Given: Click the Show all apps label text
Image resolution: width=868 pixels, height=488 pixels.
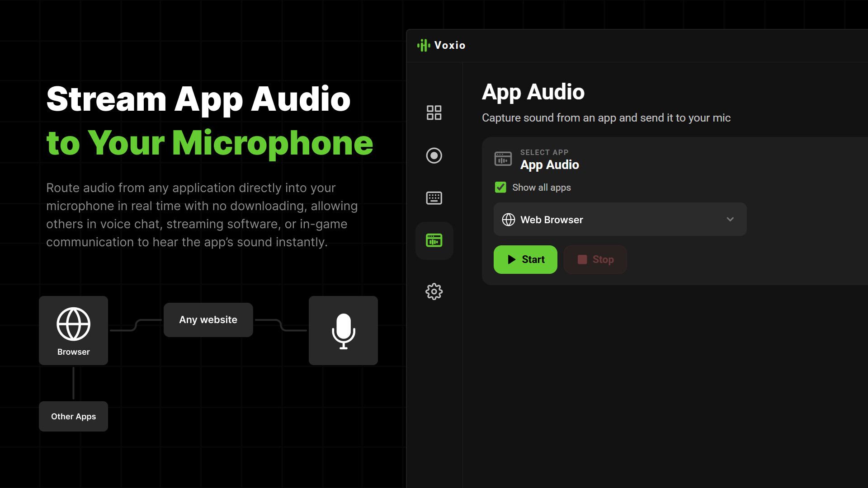Looking at the screenshot, I should pyautogui.click(x=542, y=188).
